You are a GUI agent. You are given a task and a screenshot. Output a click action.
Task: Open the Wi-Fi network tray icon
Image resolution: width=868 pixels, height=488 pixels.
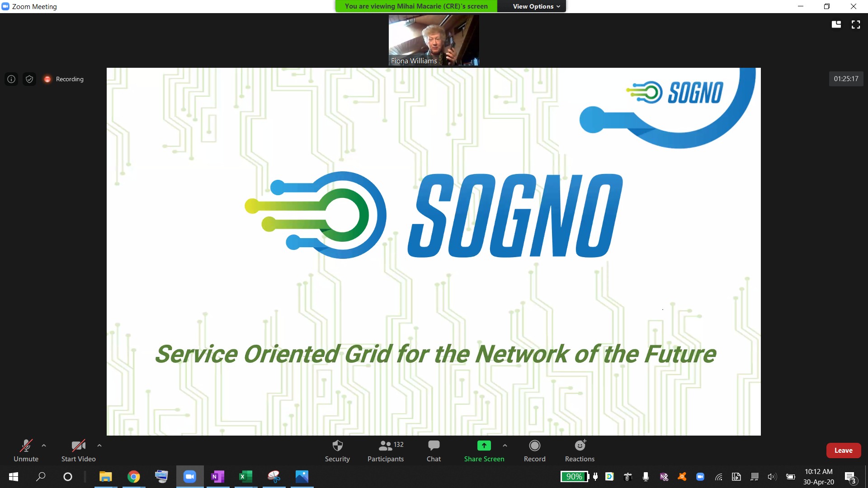click(x=718, y=477)
